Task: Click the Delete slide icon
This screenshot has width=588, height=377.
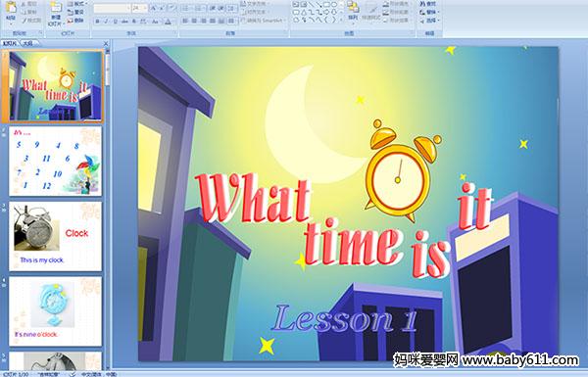Action: (x=71, y=21)
